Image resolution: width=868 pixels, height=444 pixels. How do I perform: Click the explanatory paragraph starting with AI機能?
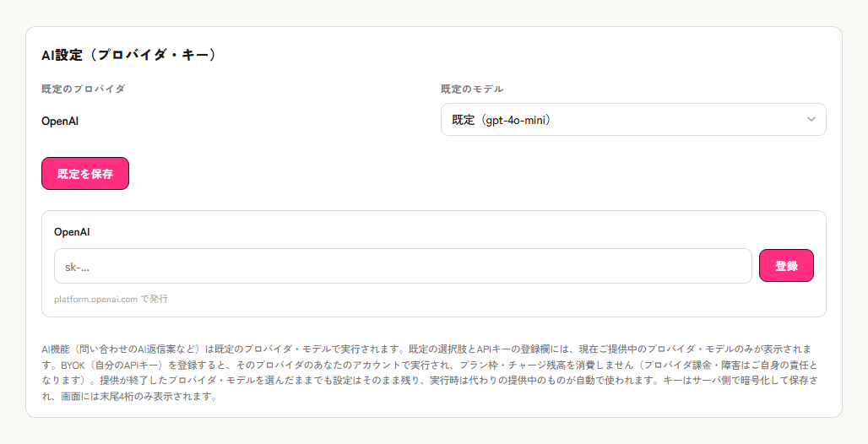pos(430,372)
